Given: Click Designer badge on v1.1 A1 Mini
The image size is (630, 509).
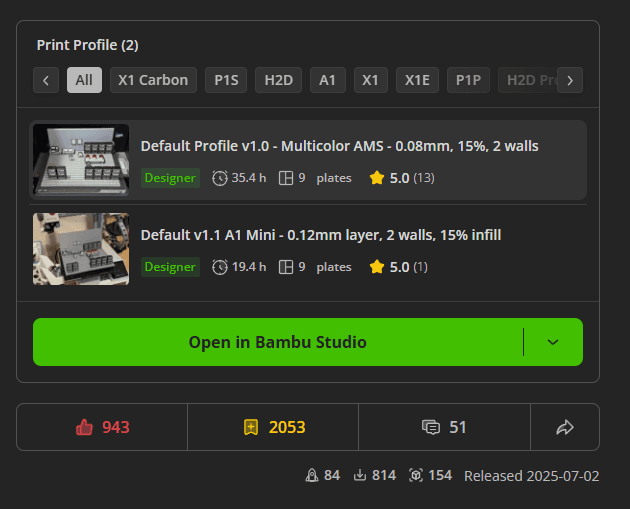Looking at the screenshot, I should point(170,267).
